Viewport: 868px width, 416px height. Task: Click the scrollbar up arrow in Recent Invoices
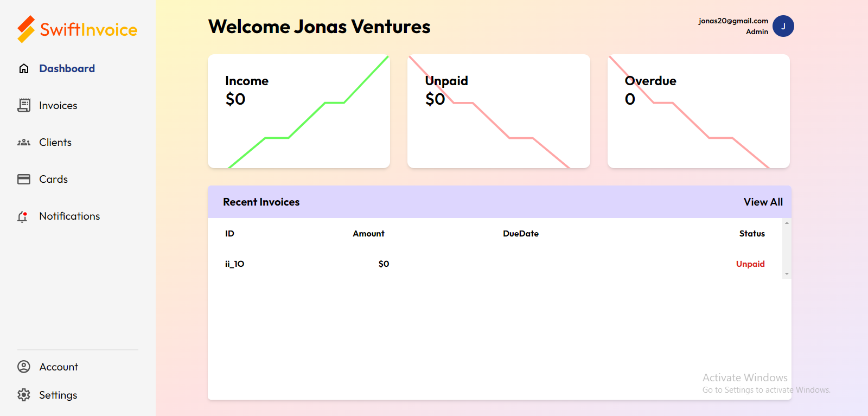point(787,223)
